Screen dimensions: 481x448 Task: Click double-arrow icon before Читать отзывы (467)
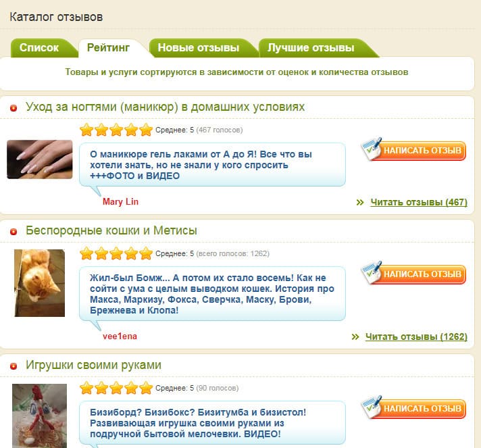point(360,203)
